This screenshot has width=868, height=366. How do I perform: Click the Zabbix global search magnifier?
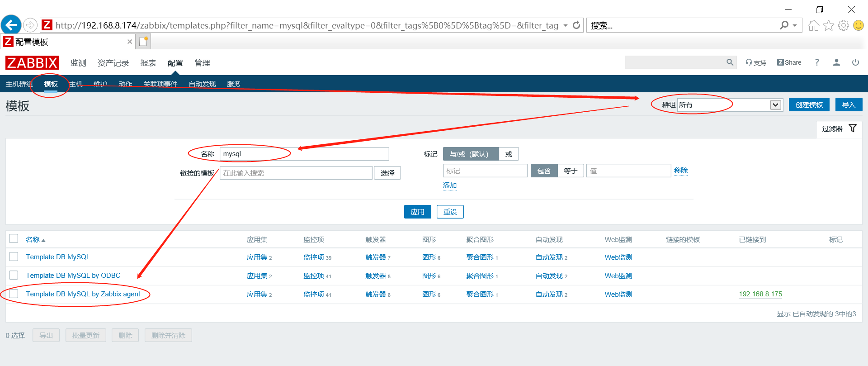coord(730,62)
